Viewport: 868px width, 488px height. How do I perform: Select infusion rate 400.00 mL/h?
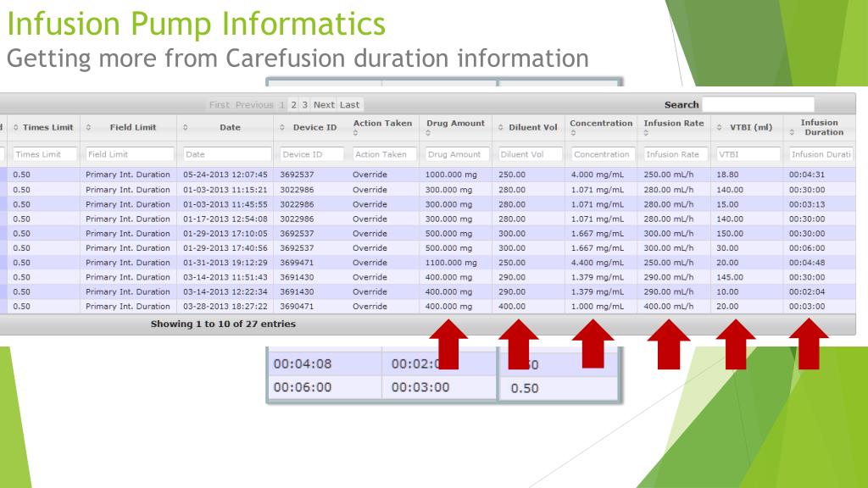[669, 307]
